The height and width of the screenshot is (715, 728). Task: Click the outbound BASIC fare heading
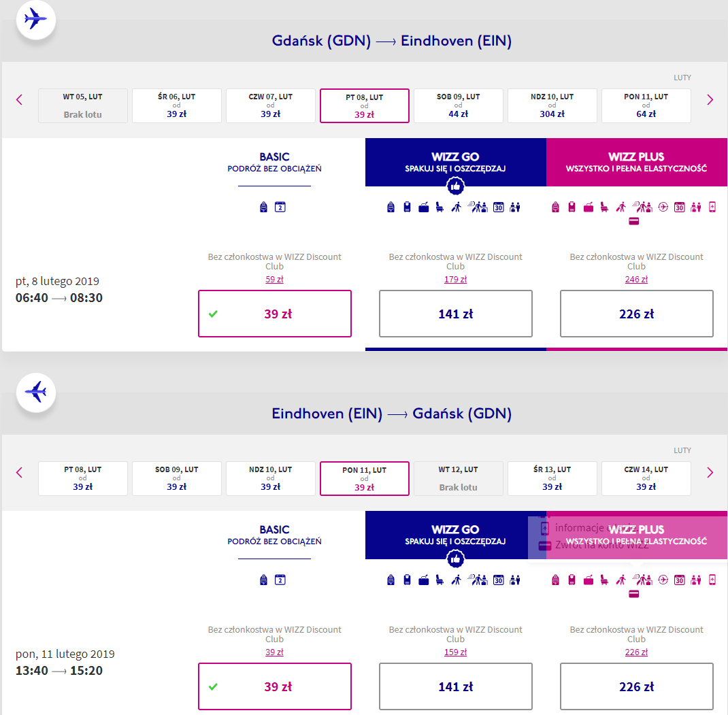(274, 162)
